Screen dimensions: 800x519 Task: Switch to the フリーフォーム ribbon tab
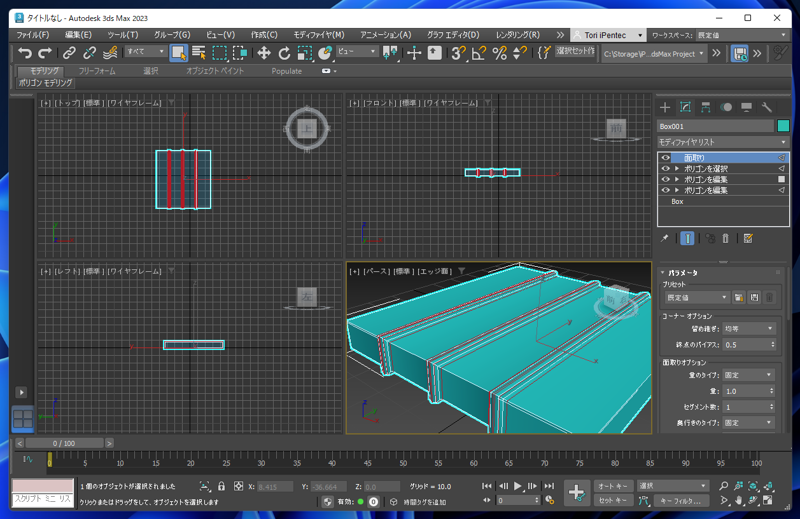click(x=97, y=71)
